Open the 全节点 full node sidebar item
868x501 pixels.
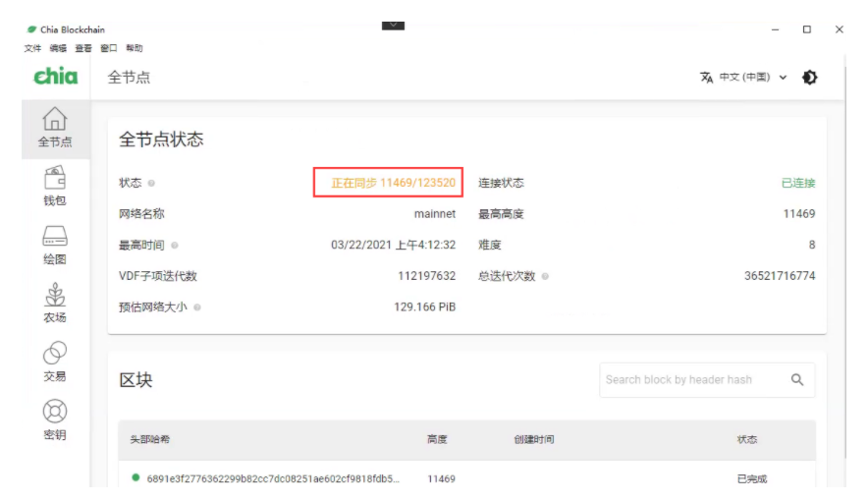coord(55,129)
